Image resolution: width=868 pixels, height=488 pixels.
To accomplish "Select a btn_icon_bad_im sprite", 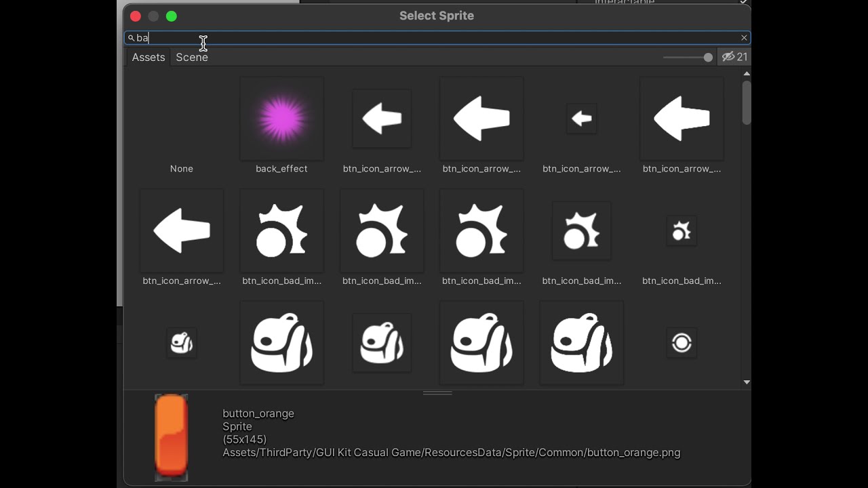I will 281,230.
